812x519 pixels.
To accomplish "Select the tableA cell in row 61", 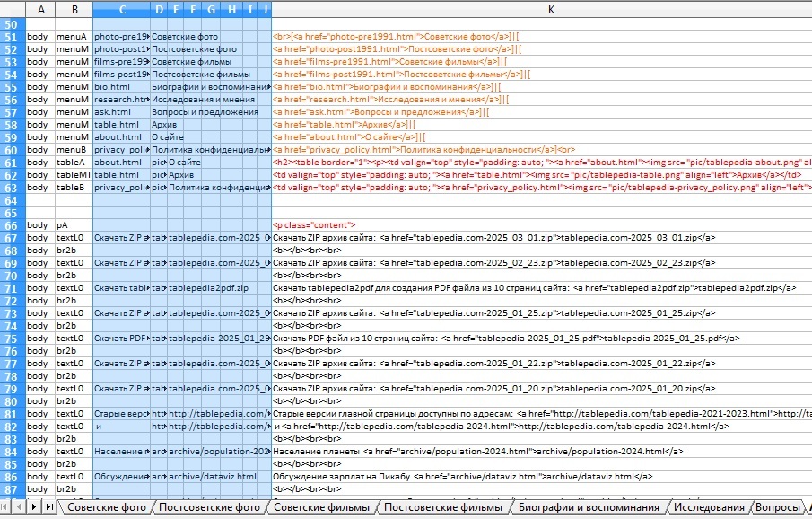I will (x=72, y=163).
